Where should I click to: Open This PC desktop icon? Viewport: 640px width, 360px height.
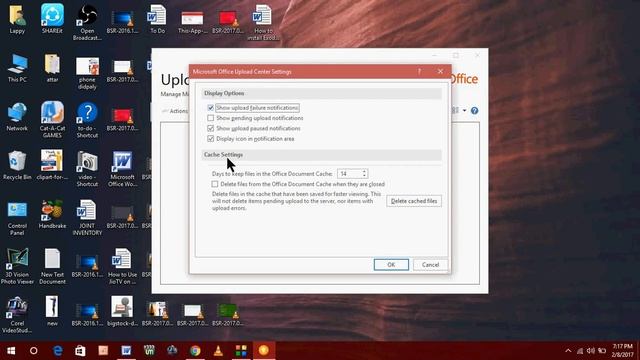point(17,68)
